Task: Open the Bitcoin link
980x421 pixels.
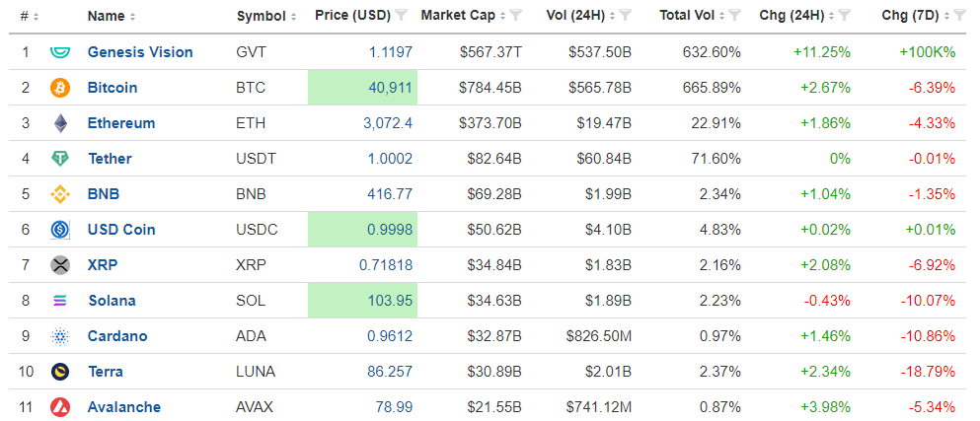Action: coord(113,88)
